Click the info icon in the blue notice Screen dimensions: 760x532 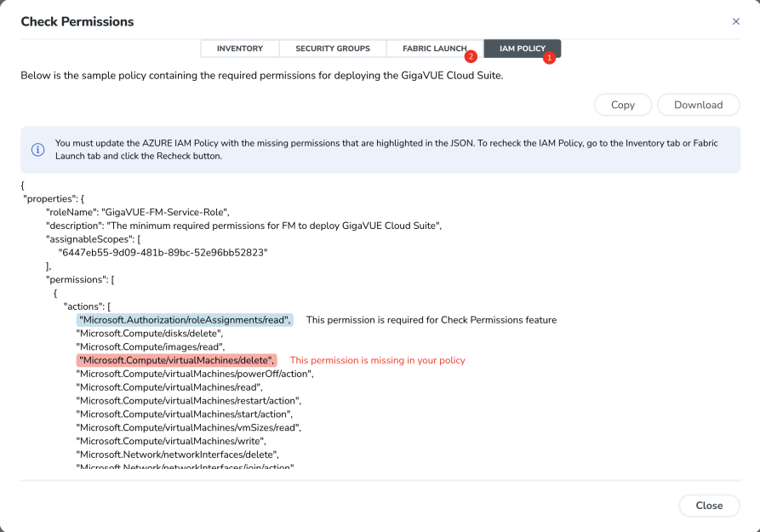pos(37,150)
